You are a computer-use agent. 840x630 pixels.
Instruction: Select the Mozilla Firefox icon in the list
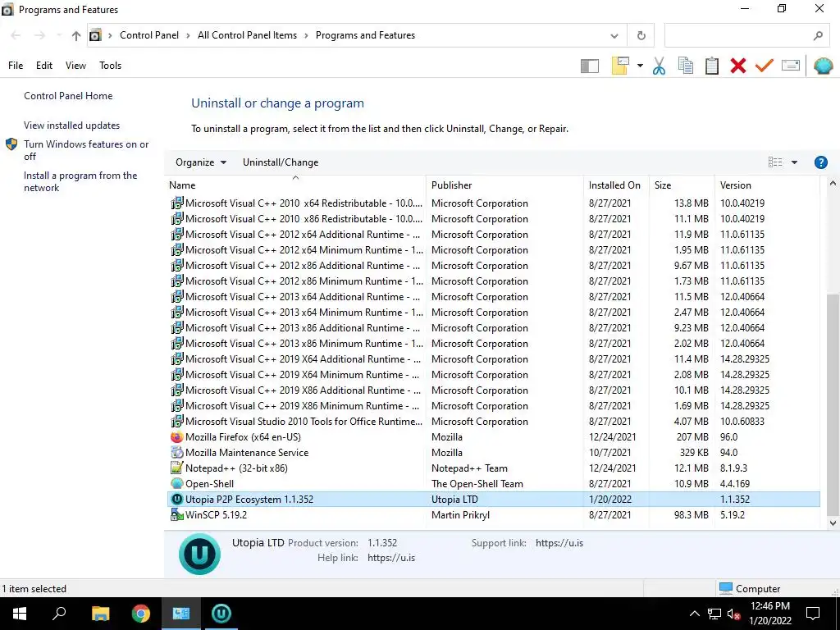(177, 437)
